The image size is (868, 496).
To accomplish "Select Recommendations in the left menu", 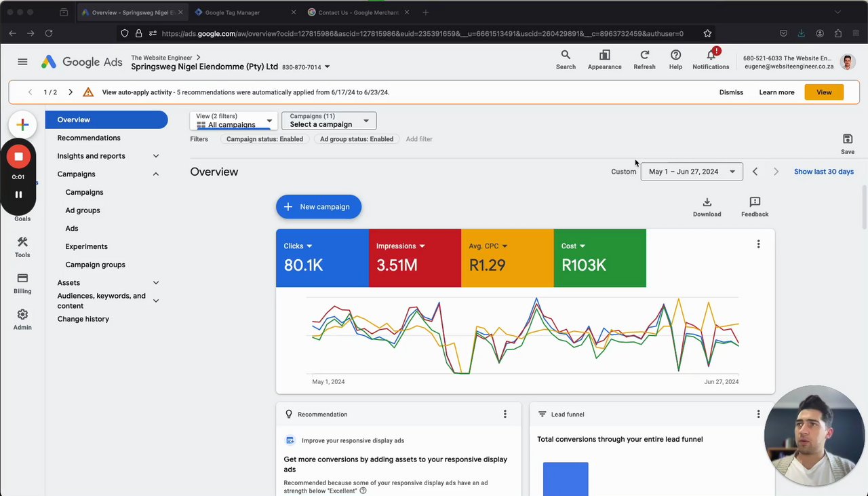I will [x=89, y=138].
